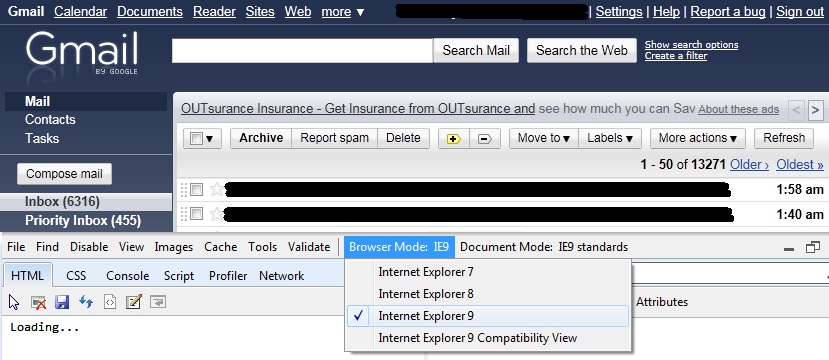Star the email received at 1:58 am
Screen dimensions: 829x360
pos(216,189)
